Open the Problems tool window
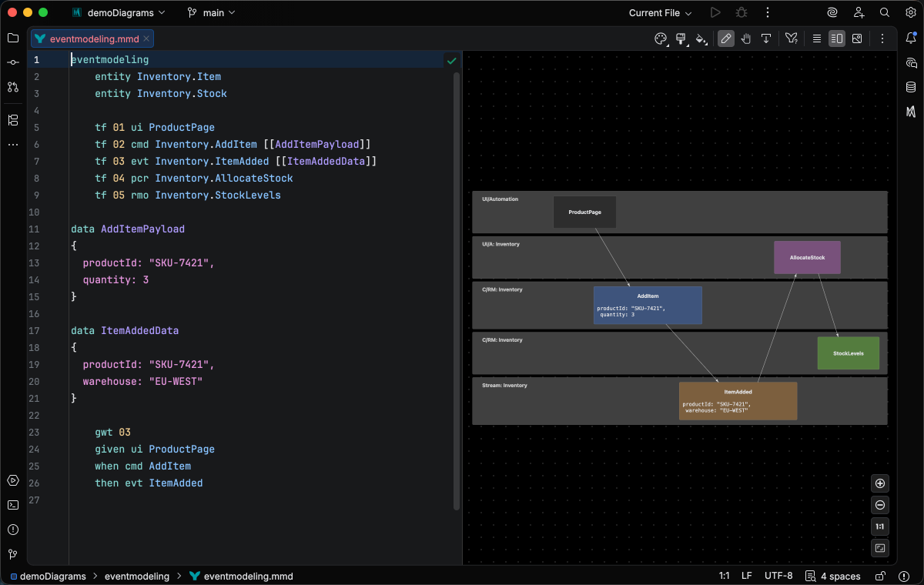 (13, 530)
